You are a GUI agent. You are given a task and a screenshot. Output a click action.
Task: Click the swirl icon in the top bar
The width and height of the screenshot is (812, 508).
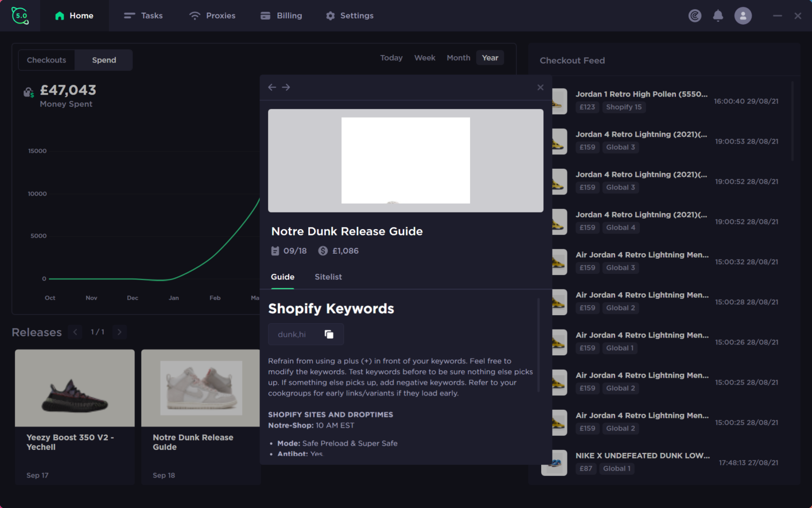point(695,15)
